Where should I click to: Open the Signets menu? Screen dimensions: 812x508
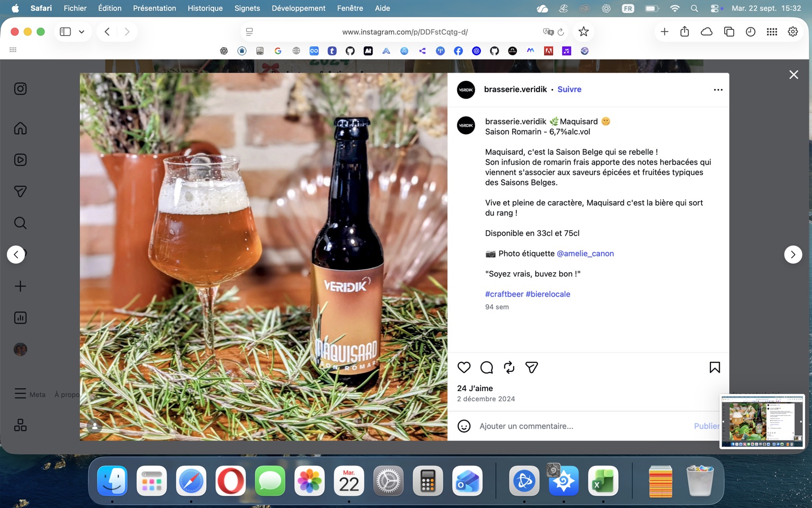pos(247,8)
